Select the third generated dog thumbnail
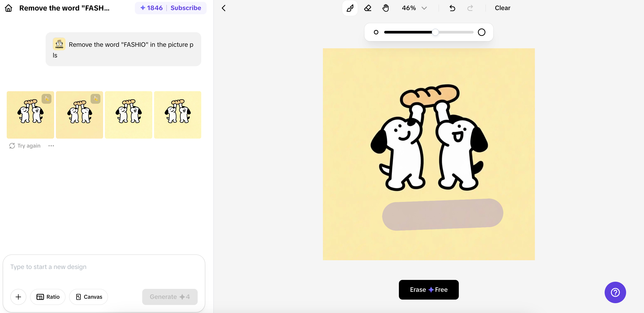The height and width of the screenshot is (313, 644). pyautogui.click(x=129, y=115)
